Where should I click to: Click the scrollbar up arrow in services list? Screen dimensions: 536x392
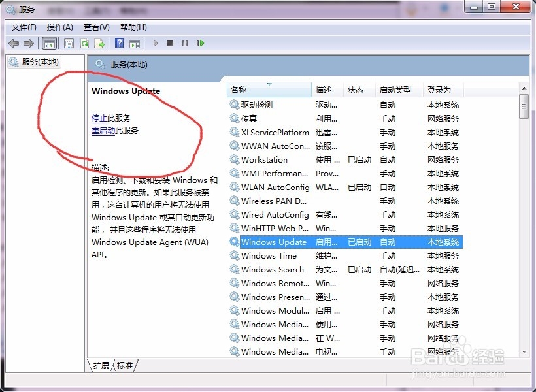click(x=524, y=88)
